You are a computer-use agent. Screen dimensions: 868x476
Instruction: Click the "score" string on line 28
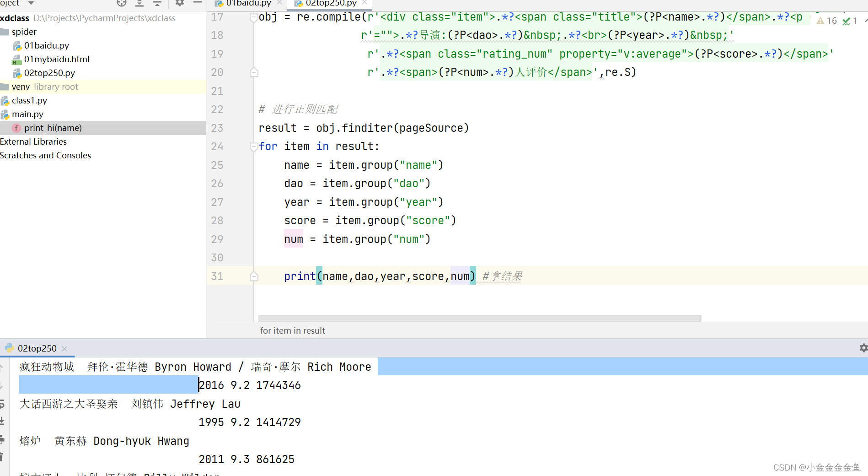tap(428, 221)
